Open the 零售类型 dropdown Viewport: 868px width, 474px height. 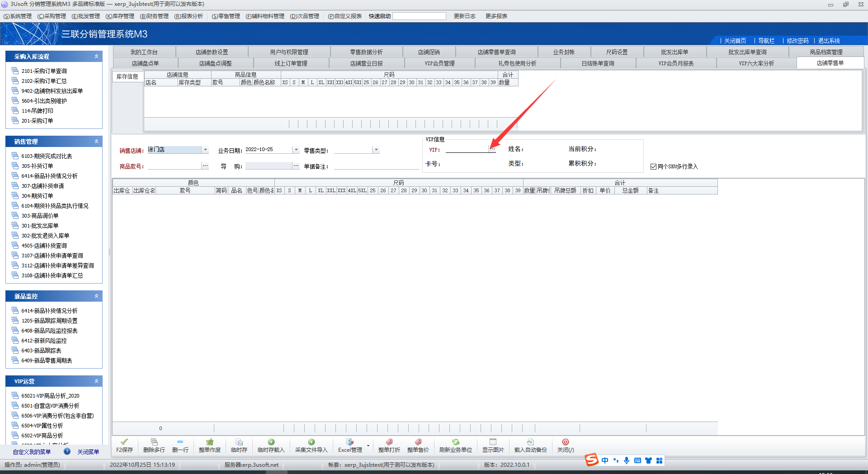click(376, 150)
